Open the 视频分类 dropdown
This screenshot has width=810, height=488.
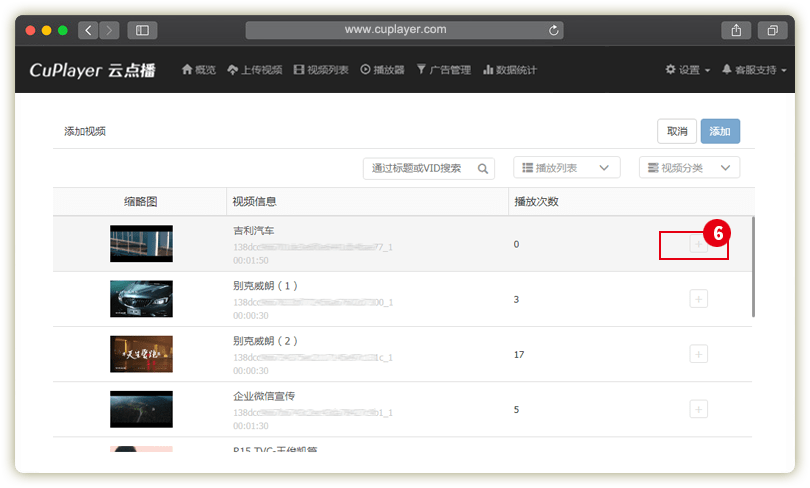(689, 168)
